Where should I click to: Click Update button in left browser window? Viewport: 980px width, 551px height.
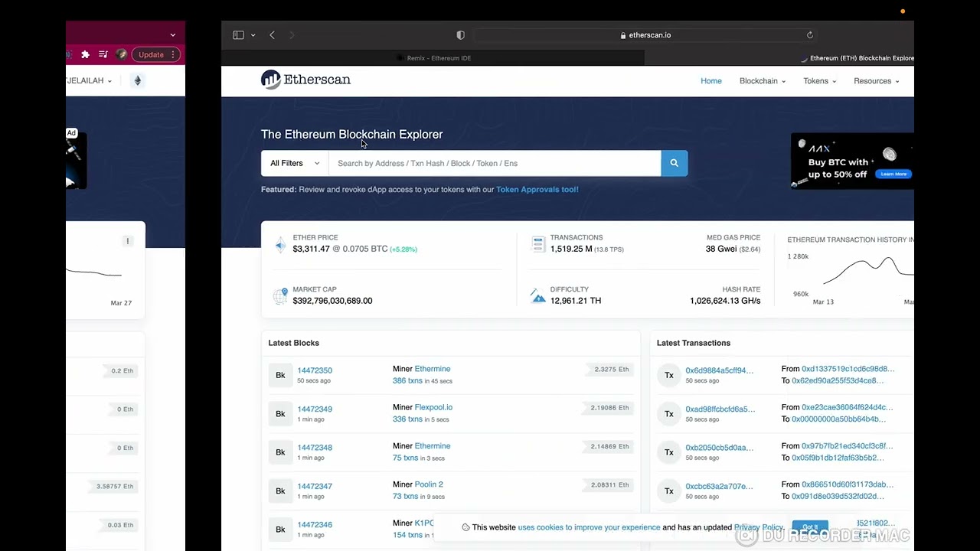point(155,54)
